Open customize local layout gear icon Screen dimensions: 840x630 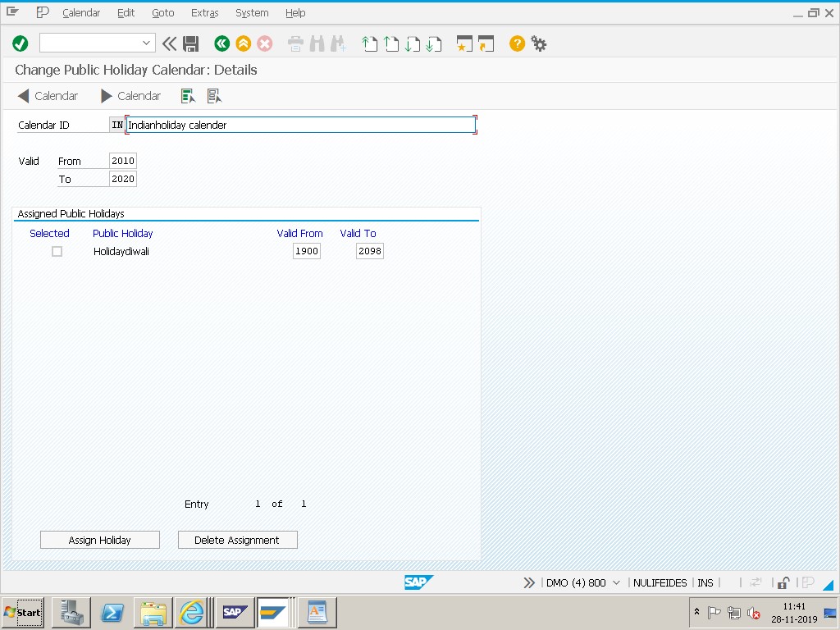(x=538, y=43)
